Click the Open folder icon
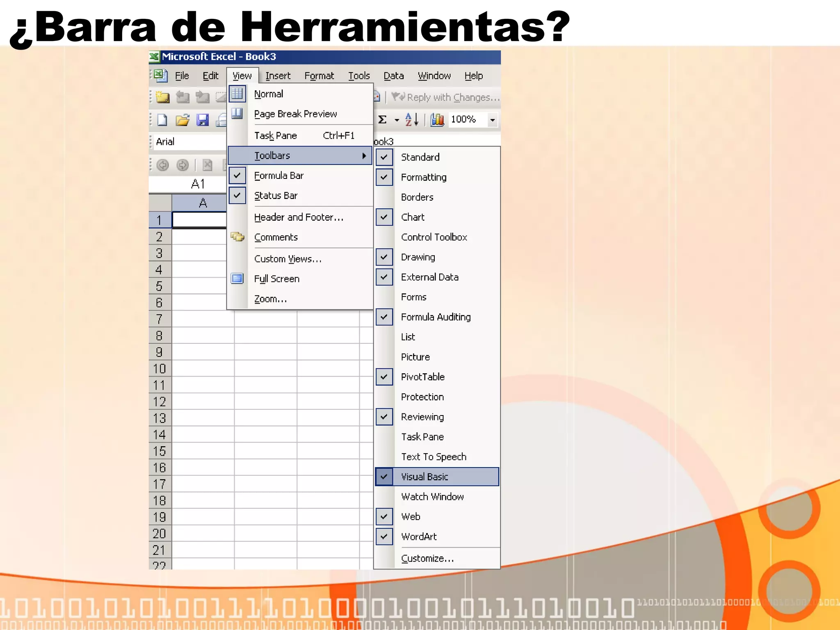840x630 pixels. coord(183,120)
